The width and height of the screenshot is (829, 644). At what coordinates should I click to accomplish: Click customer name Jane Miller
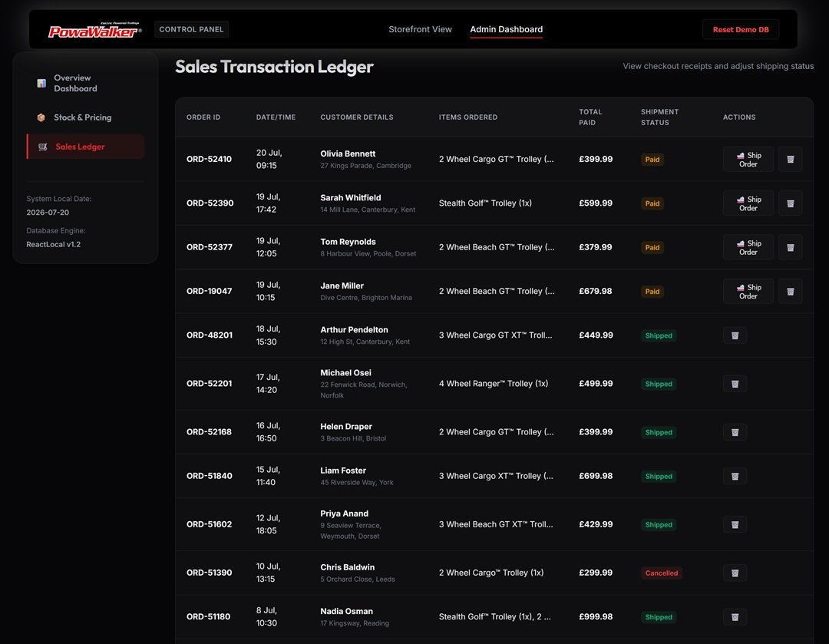coord(342,286)
